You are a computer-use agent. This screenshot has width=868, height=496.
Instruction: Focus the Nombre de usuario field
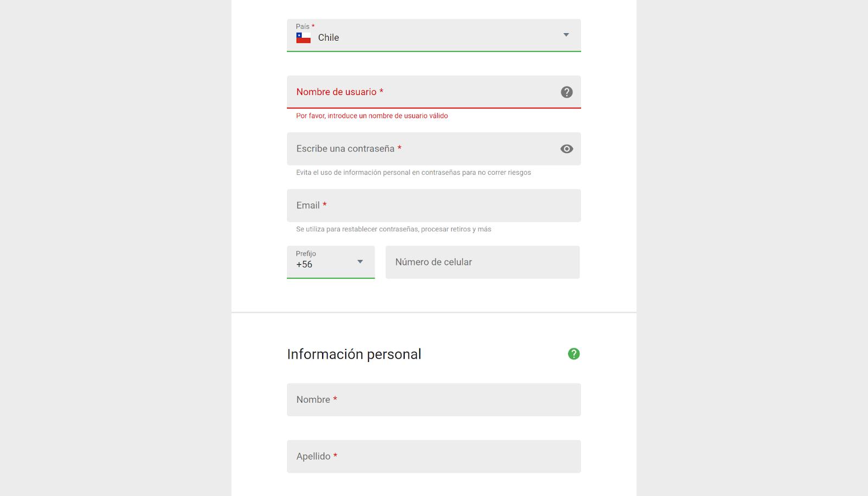click(x=433, y=92)
